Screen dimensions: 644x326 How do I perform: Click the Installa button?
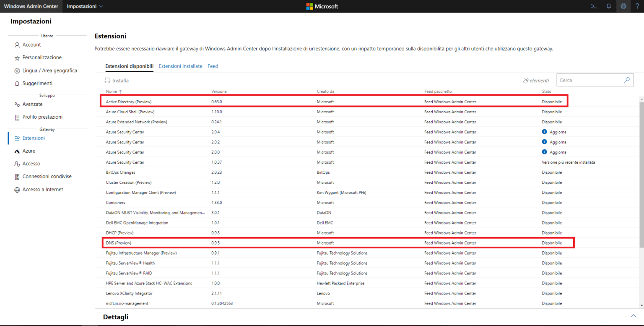pyautogui.click(x=117, y=80)
